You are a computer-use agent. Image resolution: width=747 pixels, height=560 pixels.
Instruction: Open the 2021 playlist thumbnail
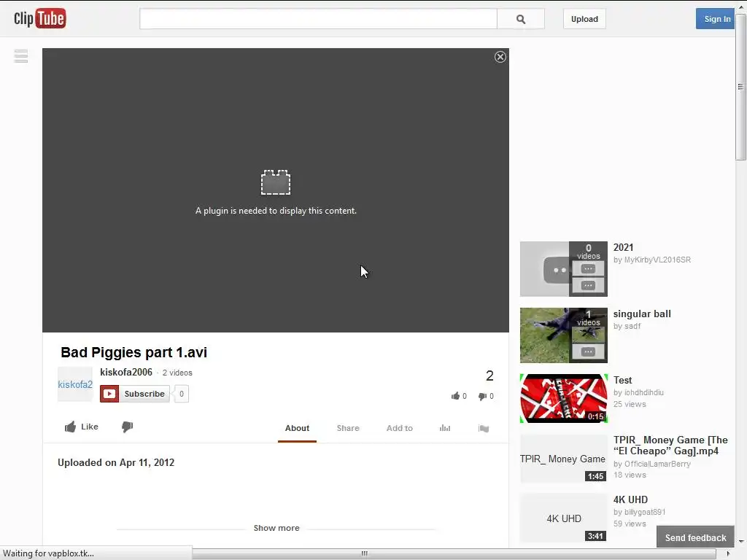[x=564, y=269]
